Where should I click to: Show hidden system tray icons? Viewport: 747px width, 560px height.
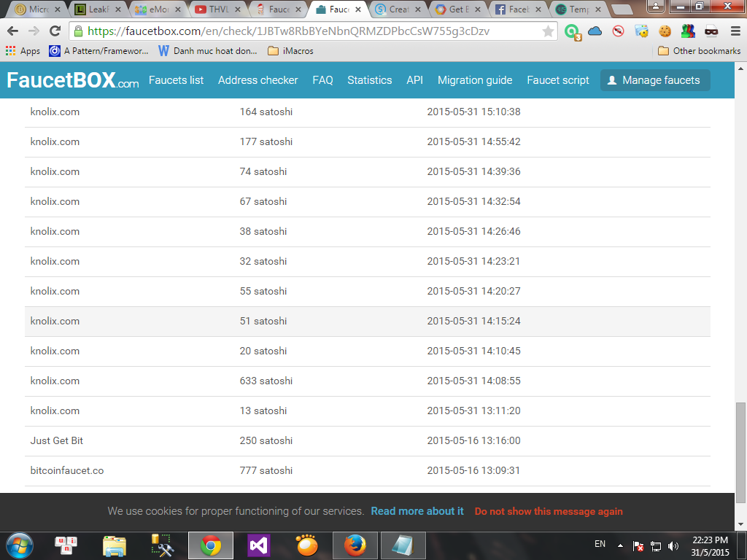620,545
